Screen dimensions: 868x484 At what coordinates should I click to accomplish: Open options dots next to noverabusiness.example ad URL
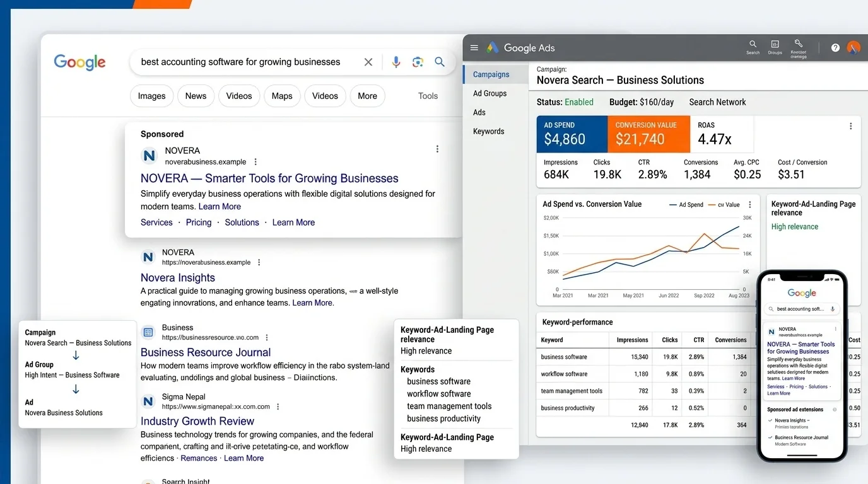pos(255,162)
